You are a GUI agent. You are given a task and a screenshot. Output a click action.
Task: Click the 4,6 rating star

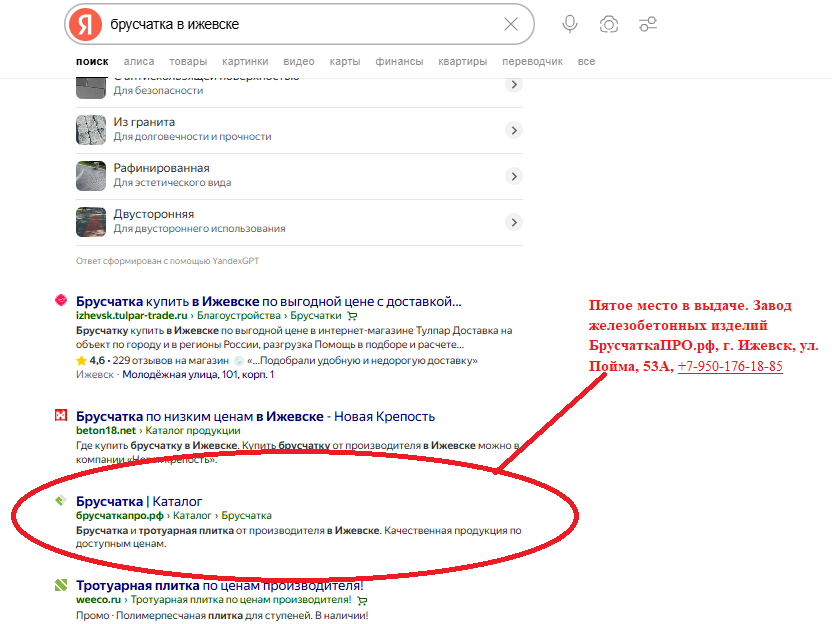pos(81,361)
